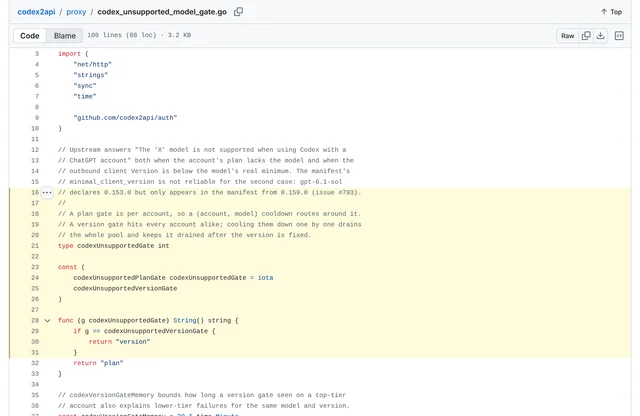Screen dimensions: 640x416
Task: Open line 16 actions menu
Action: coord(47,192)
